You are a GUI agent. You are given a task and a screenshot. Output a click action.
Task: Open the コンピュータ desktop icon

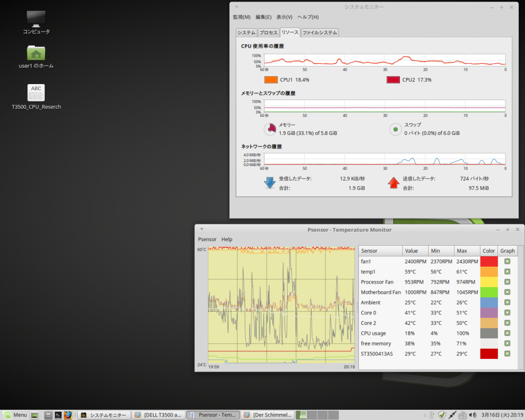36,19
